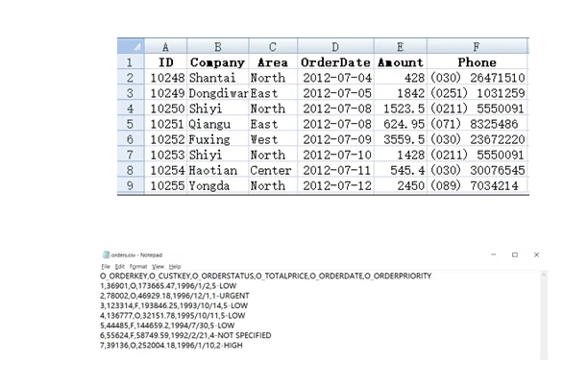Select row 5 header

131,124
